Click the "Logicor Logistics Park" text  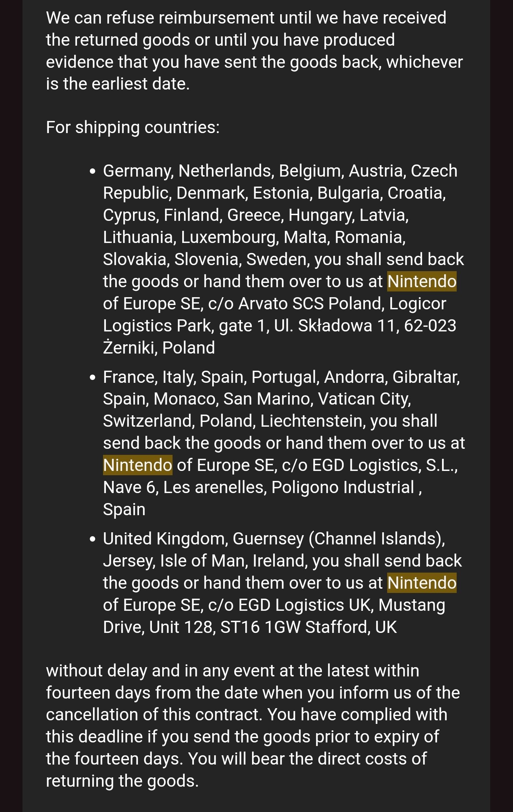275,315
